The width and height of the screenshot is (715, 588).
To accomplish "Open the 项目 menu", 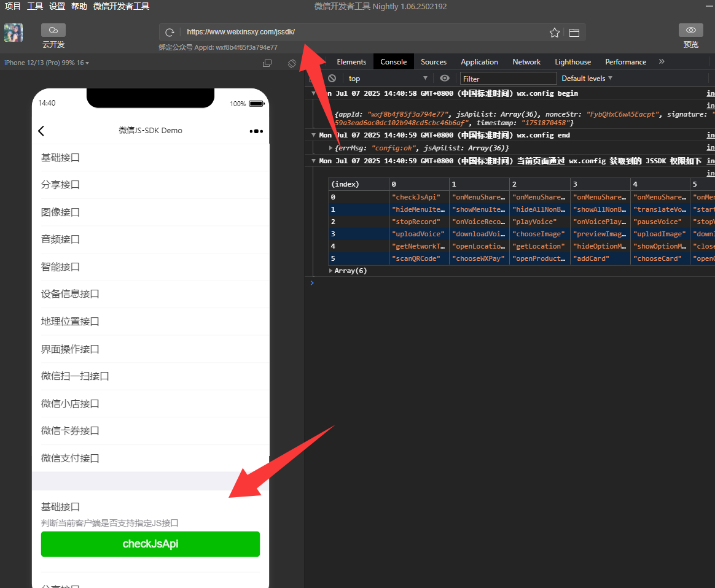I will pyautogui.click(x=13, y=6).
